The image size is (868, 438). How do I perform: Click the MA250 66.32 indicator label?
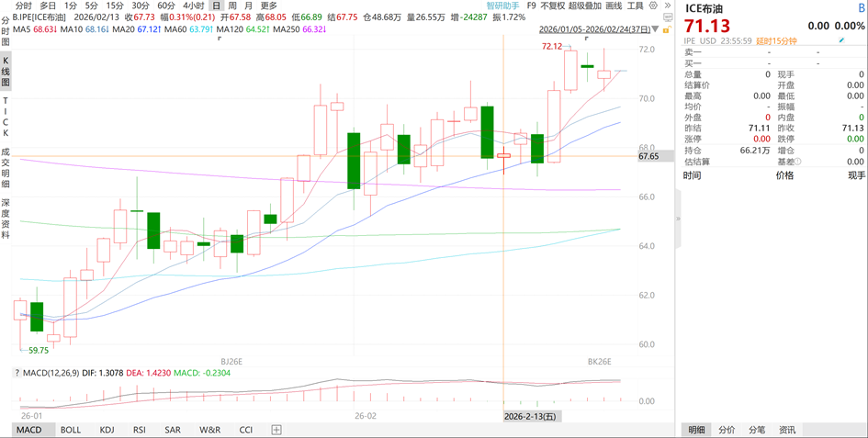299,28
